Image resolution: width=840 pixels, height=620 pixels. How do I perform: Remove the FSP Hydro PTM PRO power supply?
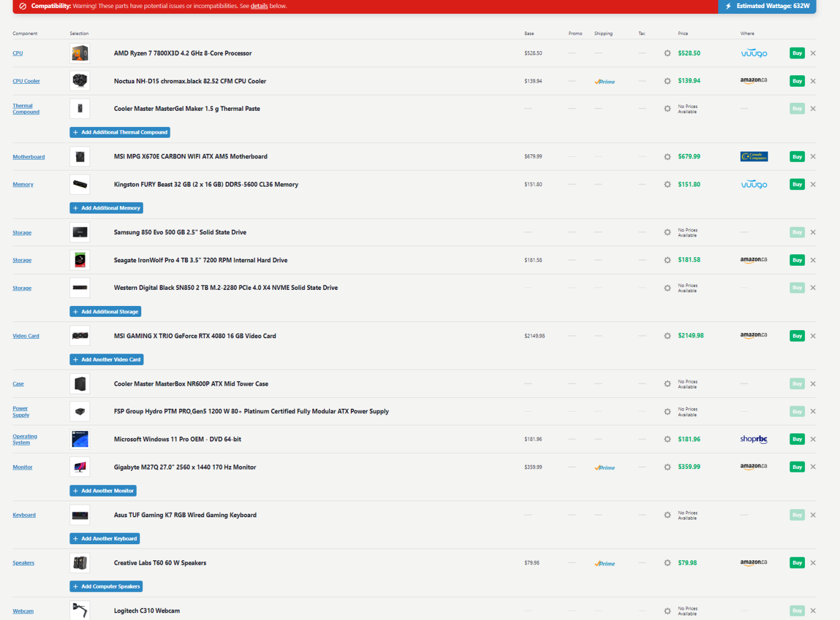tap(813, 412)
